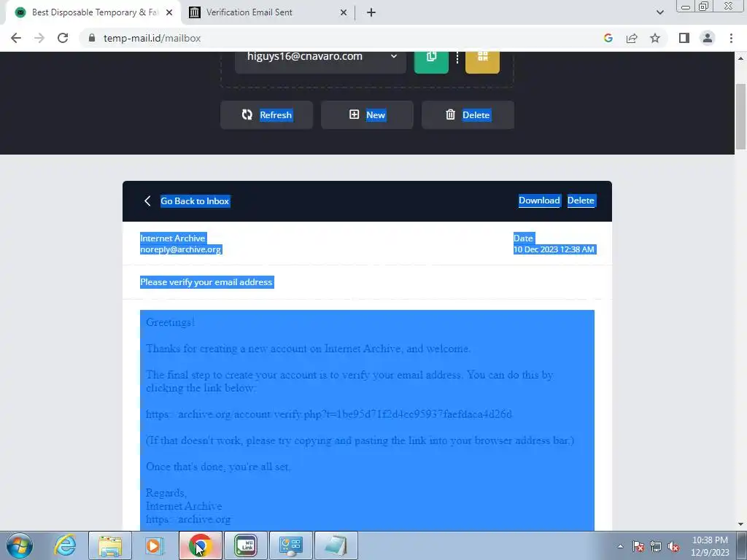Open network status tray icon
Screen dimensions: 747x560
(656, 546)
